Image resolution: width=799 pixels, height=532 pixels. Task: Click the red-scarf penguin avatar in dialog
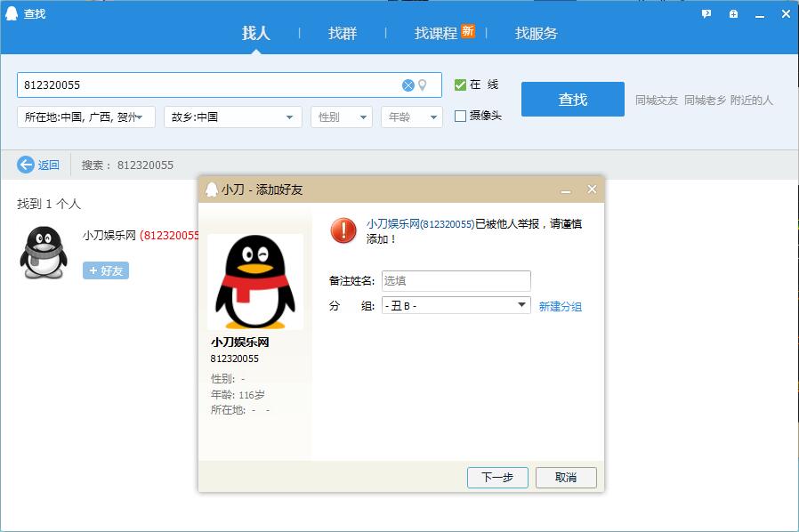(x=254, y=282)
